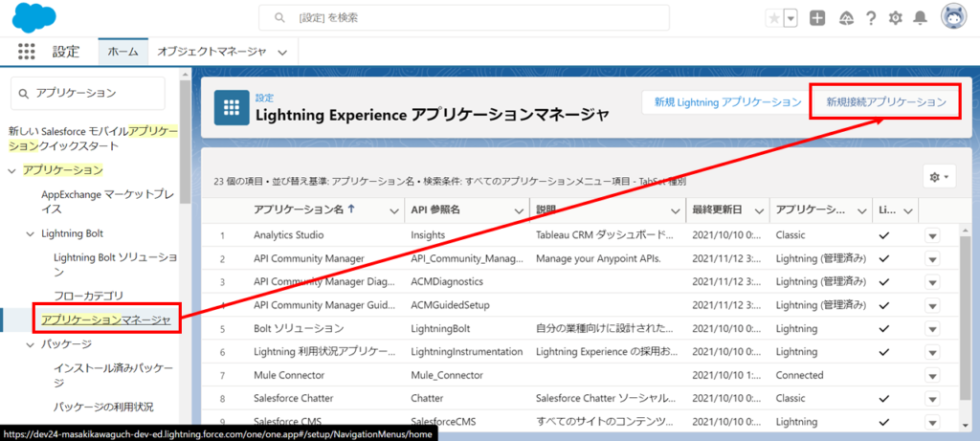This screenshot has width=980, height=441.
Task: Click the 新規接続アプリケーション button
Action: click(885, 101)
